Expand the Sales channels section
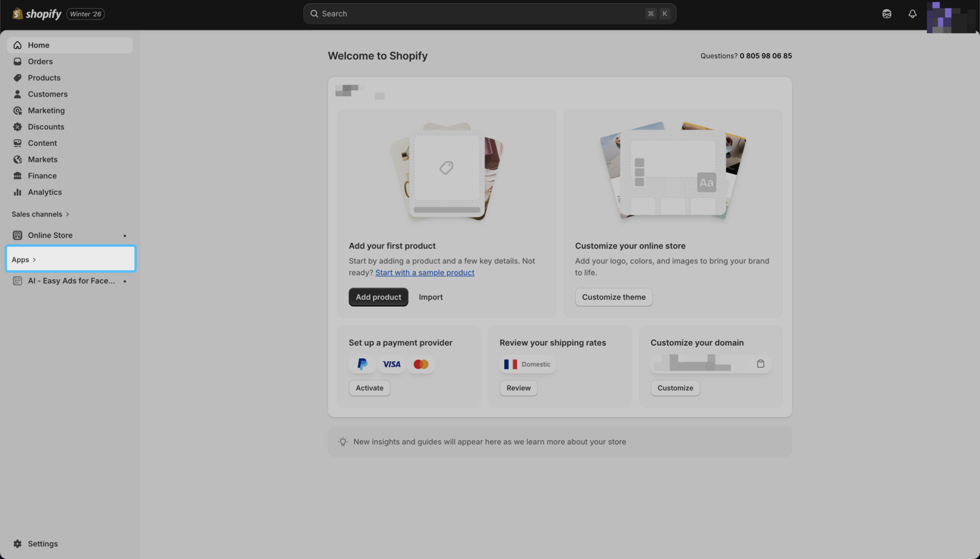This screenshot has height=559, width=980. tap(40, 214)
